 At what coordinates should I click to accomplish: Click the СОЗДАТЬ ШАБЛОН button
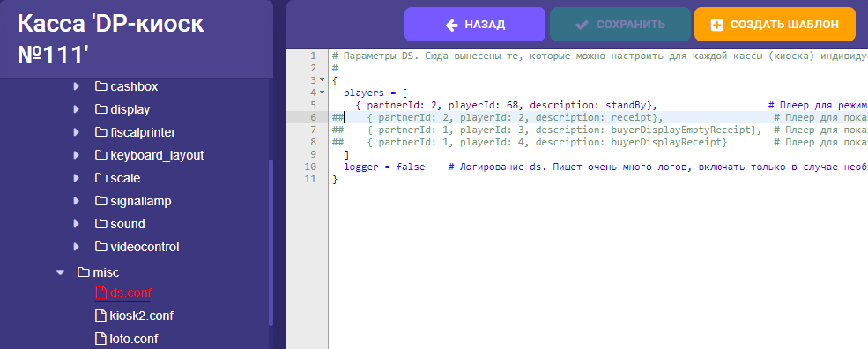click(x=775, y=25)
